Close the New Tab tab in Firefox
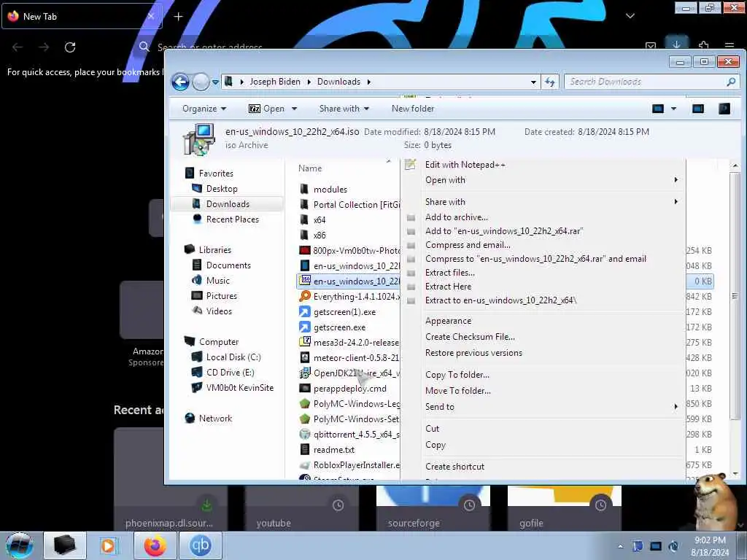The width and height of the screenshot is (747, 560). [150, 16]
